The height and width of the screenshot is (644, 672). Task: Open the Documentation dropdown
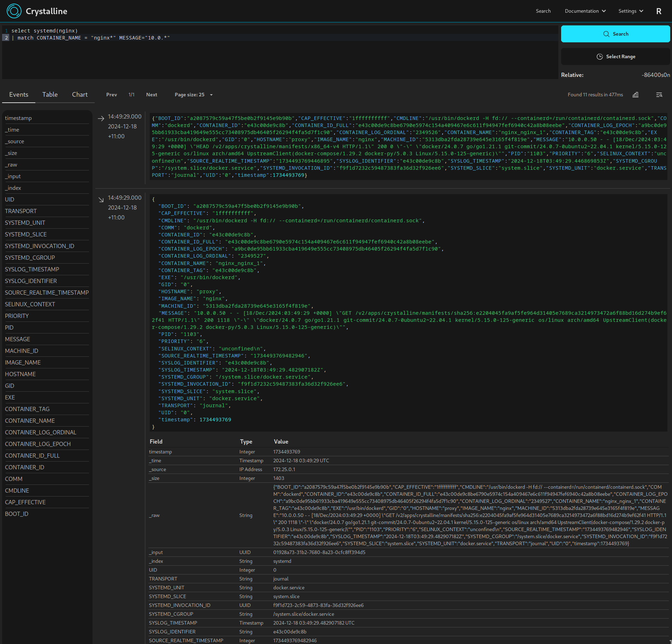point(585,11)
